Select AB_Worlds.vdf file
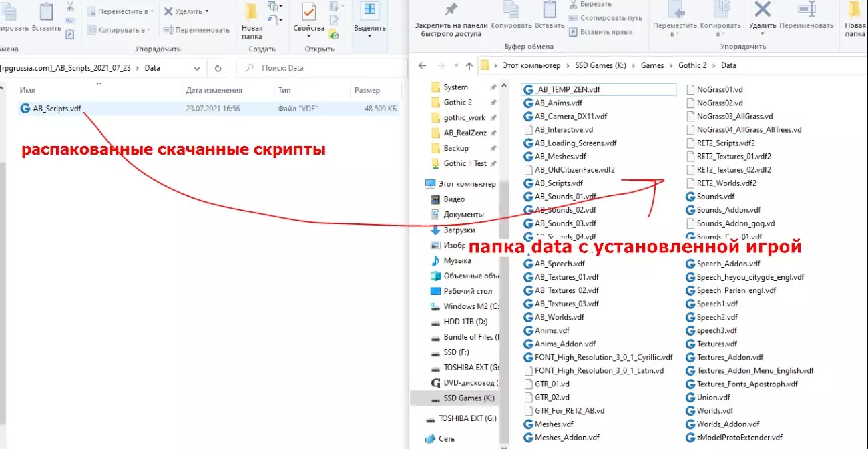 tap(554, 317)
